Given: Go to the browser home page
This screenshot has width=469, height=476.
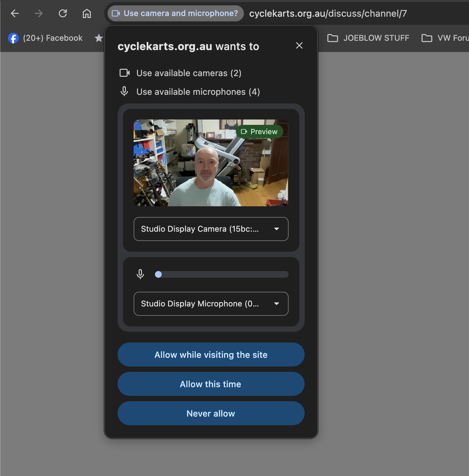Looking at the screenshot, I should coord(87,13).
